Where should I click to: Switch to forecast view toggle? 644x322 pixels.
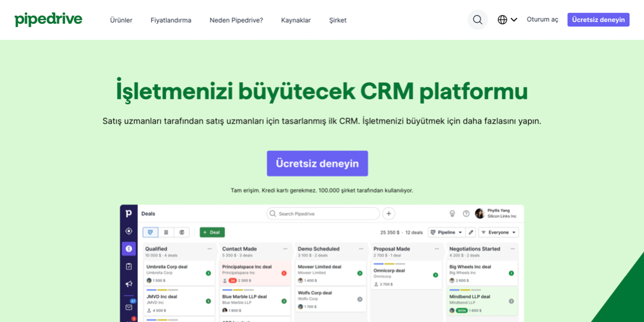point(182,232)
